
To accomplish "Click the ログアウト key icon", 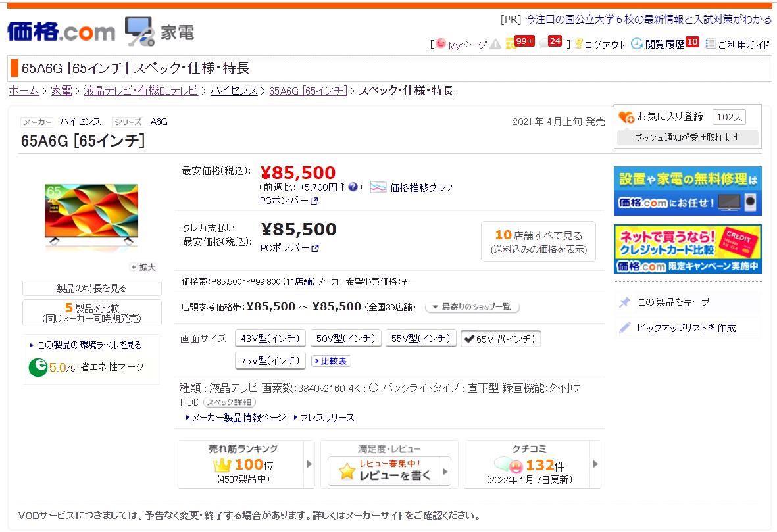I will pos(578,45).
